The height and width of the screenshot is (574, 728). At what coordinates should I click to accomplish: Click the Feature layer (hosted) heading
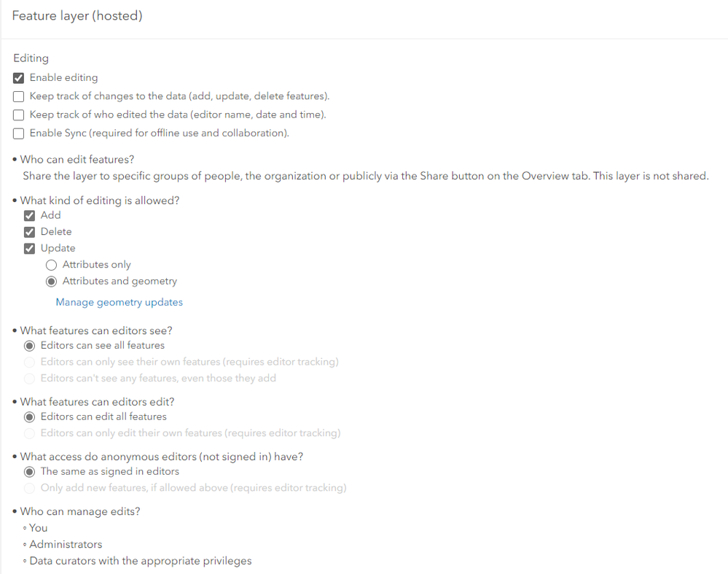coord(77,16)
